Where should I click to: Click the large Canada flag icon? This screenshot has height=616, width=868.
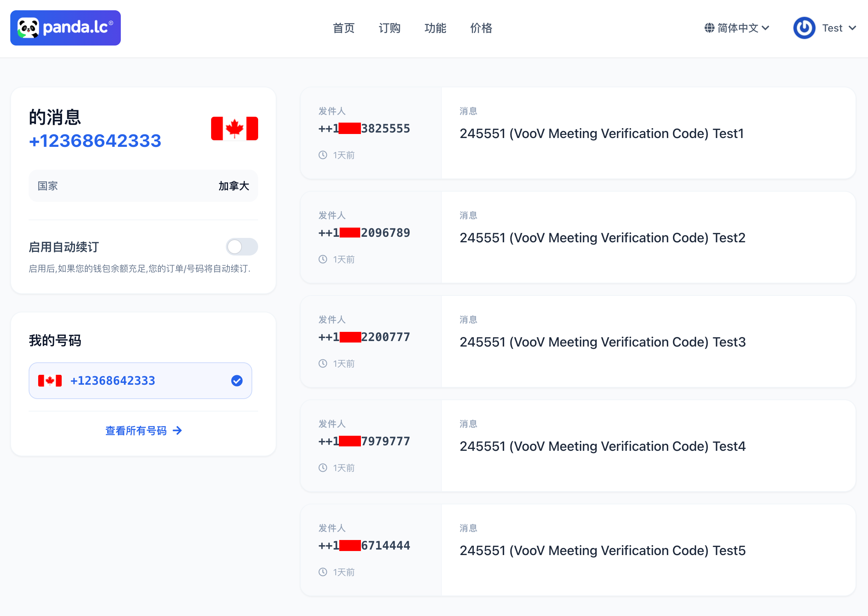click(235, 128)
